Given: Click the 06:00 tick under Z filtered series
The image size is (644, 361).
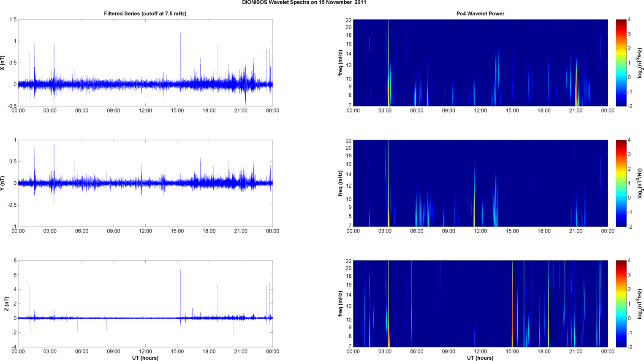Looking at the screenshot, I should click(x=82, y=352).
